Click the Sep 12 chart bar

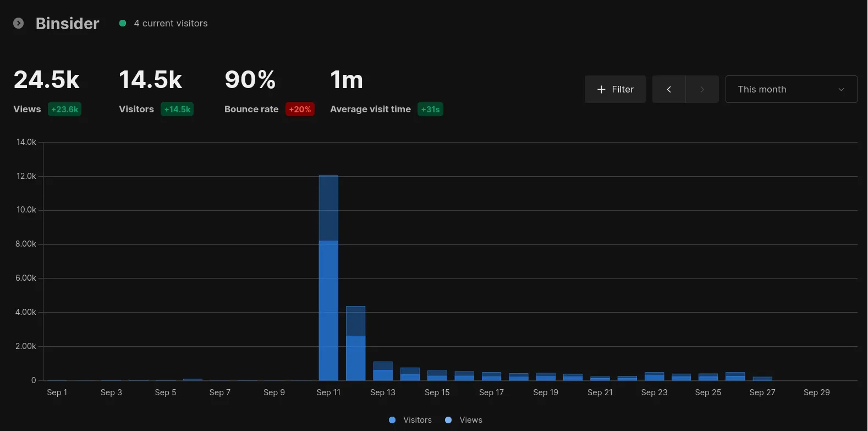tap(355, 343)
